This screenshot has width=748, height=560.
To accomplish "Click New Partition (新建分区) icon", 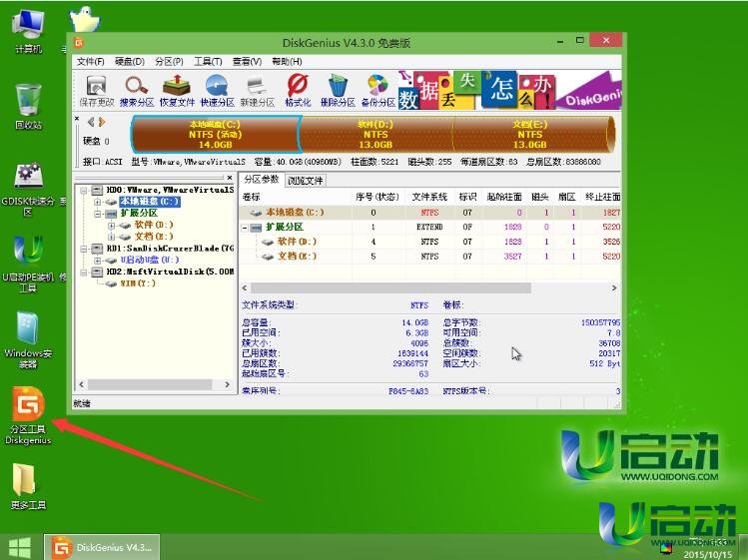I will coord(257,91).
